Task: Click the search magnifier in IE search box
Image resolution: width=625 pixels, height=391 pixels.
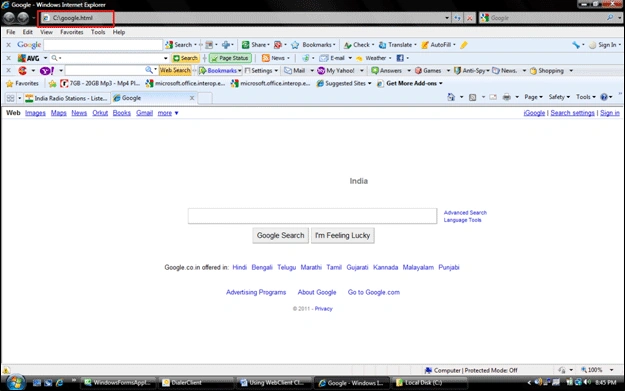Action: click(610, 18)
